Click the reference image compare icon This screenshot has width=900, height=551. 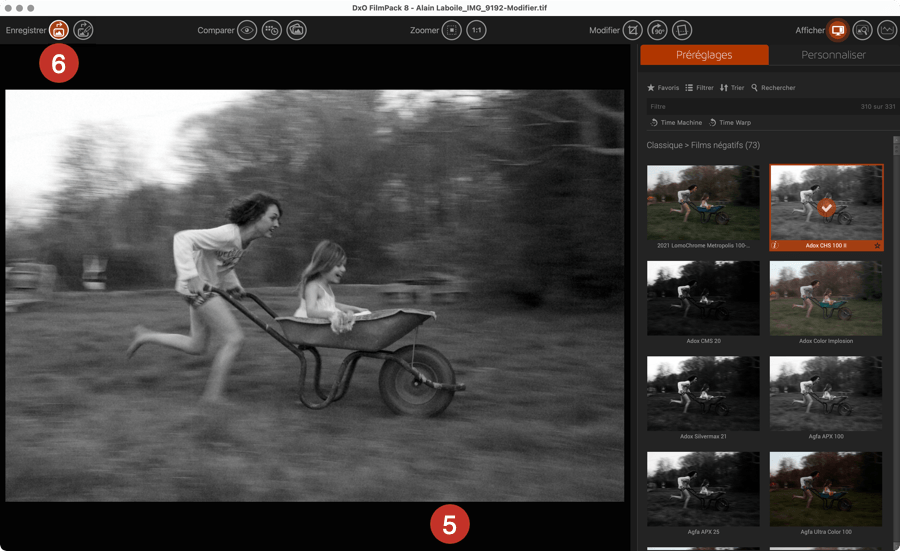coord(296,30)
